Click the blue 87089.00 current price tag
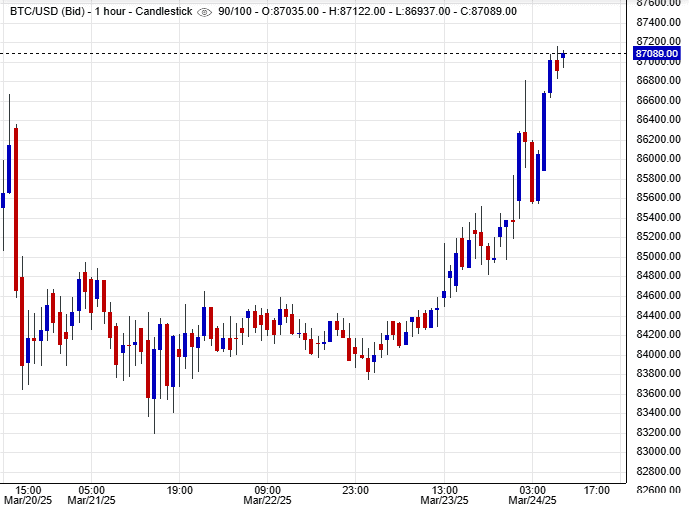Viewport: 689px width, 505px height. pos(657,53)
